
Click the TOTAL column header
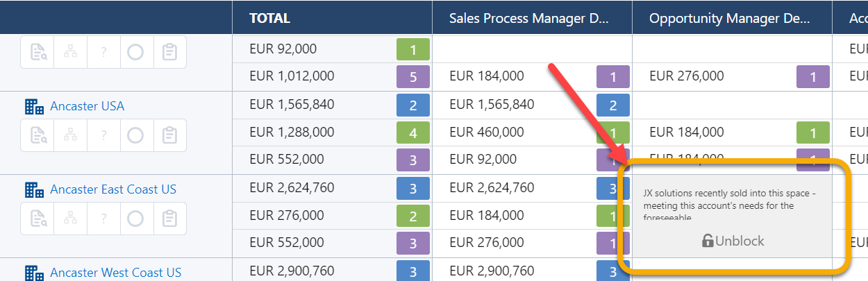tap(270, 19)
